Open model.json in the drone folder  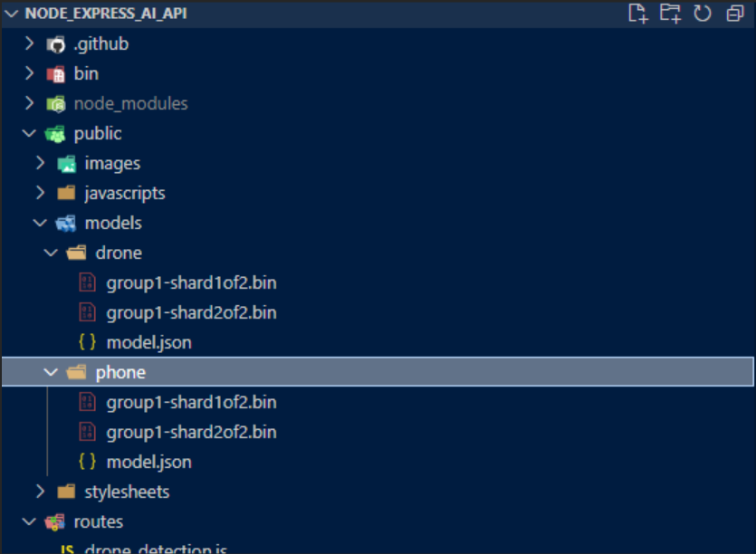(149, 343)
